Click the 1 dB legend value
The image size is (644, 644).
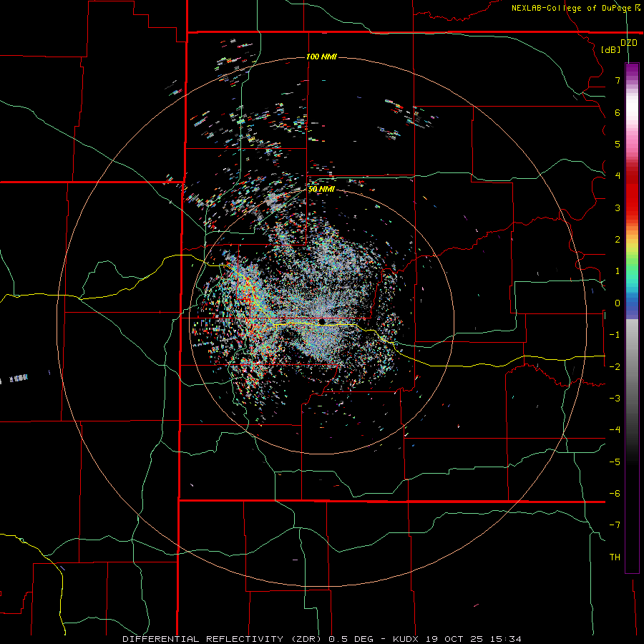618,271
